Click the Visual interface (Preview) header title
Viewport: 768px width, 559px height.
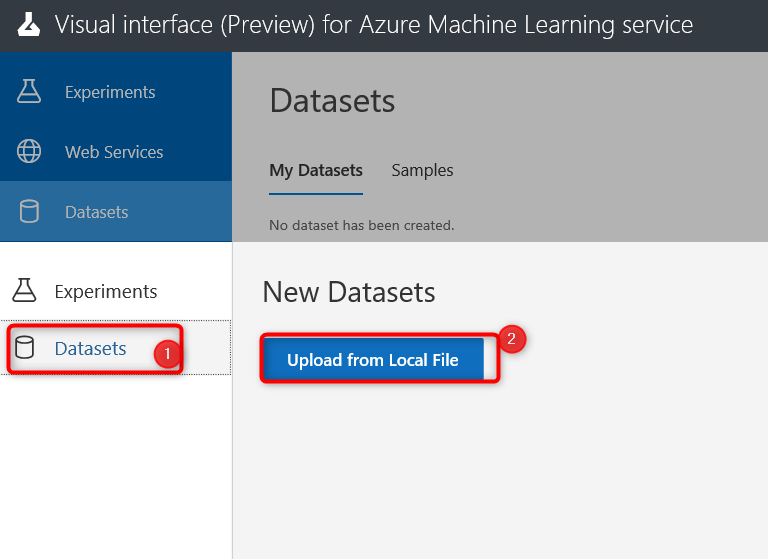(x=374, y=24)
